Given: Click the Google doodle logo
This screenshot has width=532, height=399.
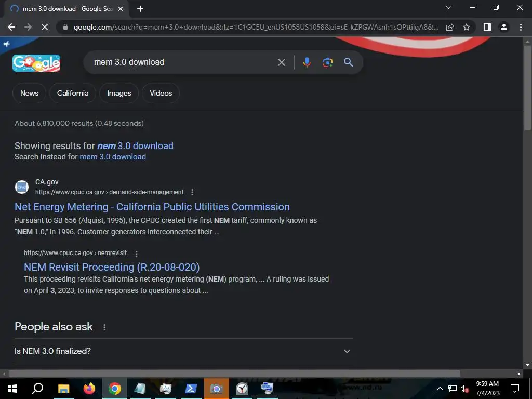Looking at the screenshot, I should 36,63.
